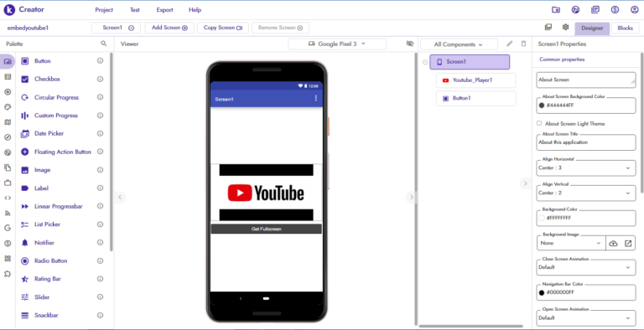Open the All Components filter dropdown

click(460, 44)
